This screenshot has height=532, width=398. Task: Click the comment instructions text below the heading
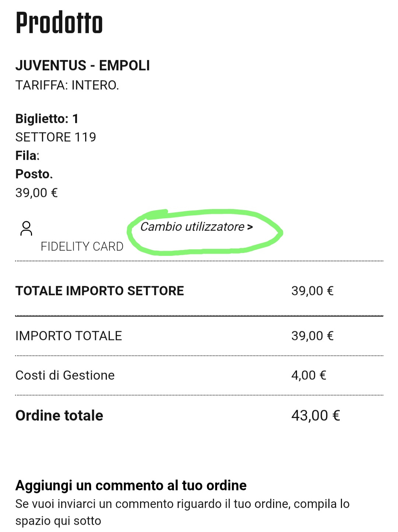coord(182,512)
